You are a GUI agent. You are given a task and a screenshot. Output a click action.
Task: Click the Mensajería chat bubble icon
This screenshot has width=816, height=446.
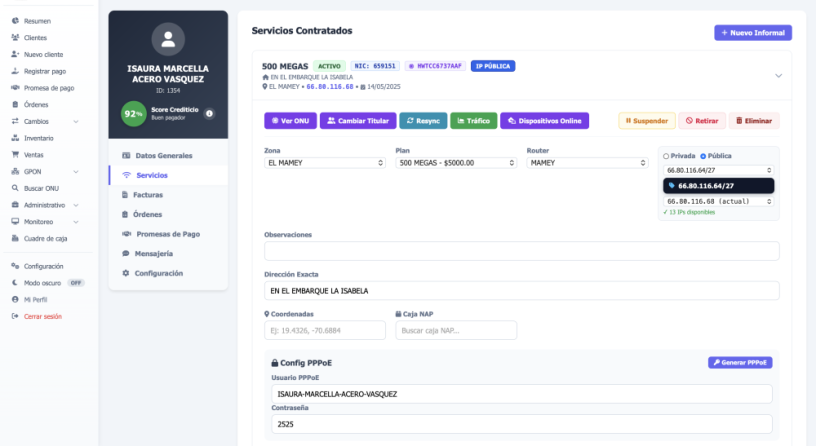pyautogui.click(x=125, y=253)
